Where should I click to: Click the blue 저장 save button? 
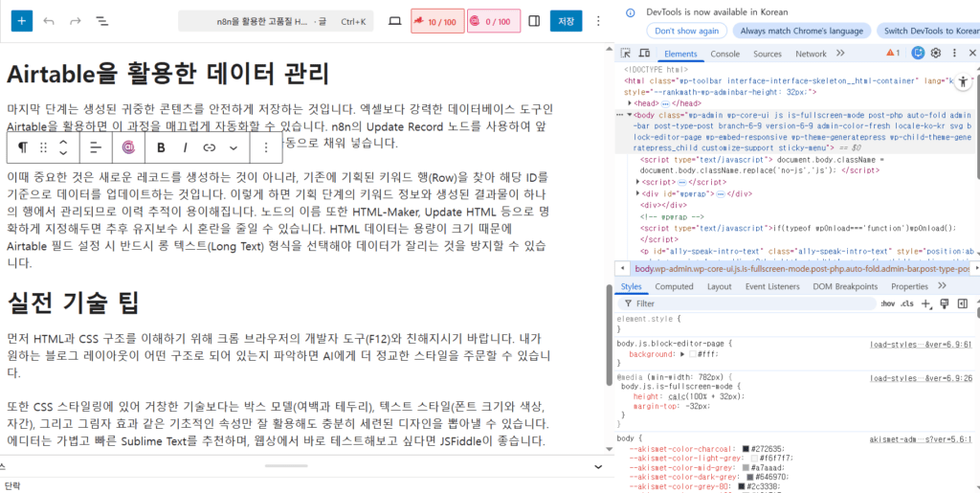[567, 21]
